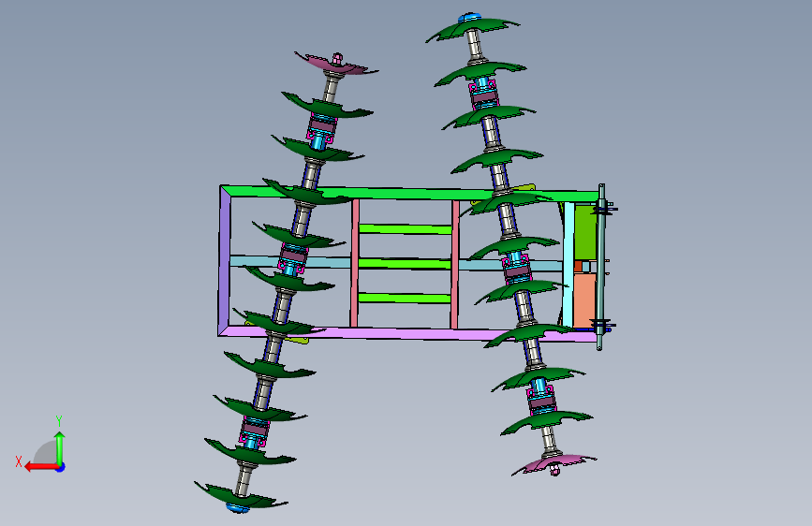The width and height of the screenshot is (812, 526).
Task: Pick the blue cap at bottom of left gang
Action: click(x=238, y=508)
